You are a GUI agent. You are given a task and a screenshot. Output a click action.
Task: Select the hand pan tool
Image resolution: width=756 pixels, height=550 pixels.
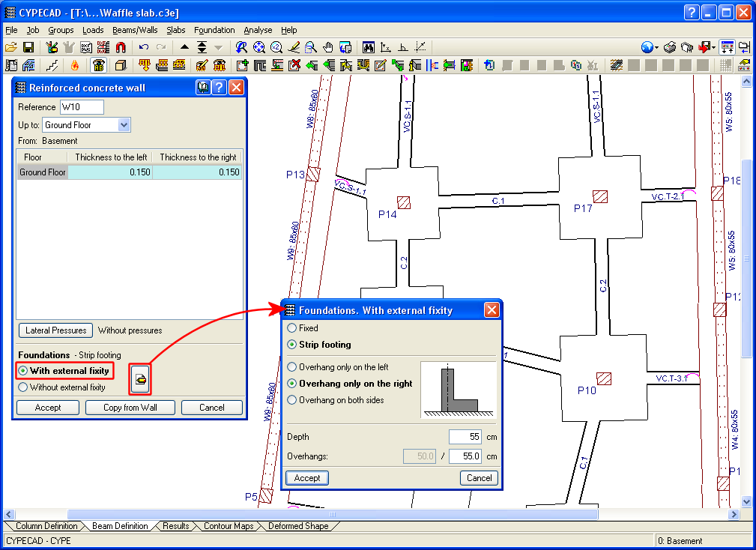click(328, 47)
